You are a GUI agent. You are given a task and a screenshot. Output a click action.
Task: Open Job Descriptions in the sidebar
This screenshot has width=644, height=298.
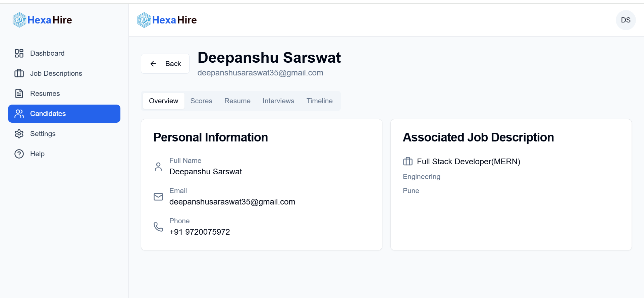click(64, 73)
